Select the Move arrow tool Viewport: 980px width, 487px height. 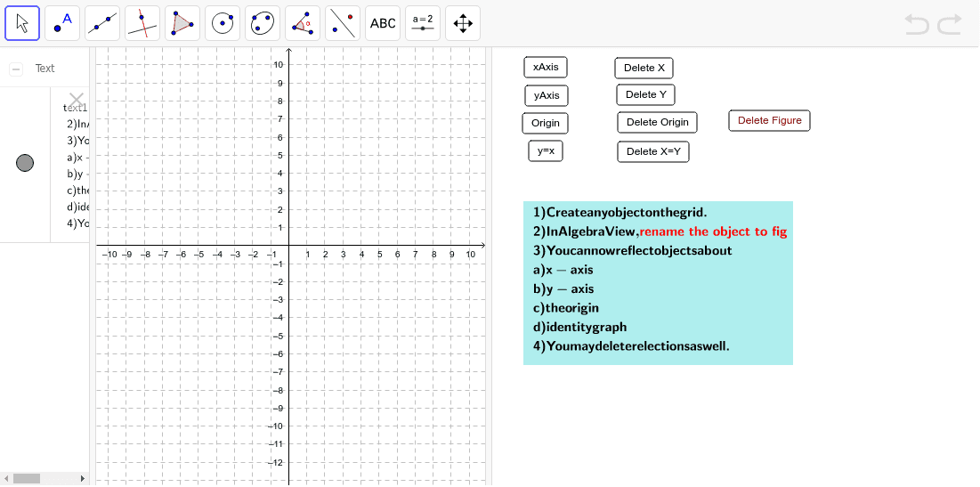(22, 23)
